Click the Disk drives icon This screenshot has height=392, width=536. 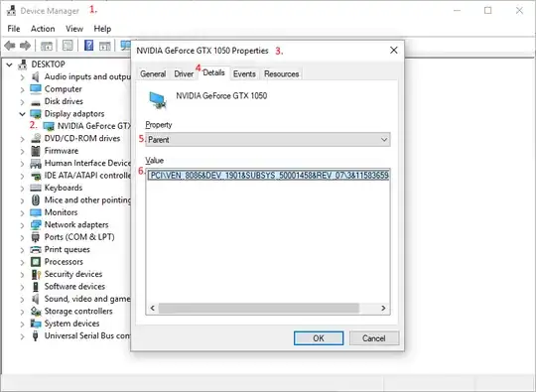click(36, 102)
